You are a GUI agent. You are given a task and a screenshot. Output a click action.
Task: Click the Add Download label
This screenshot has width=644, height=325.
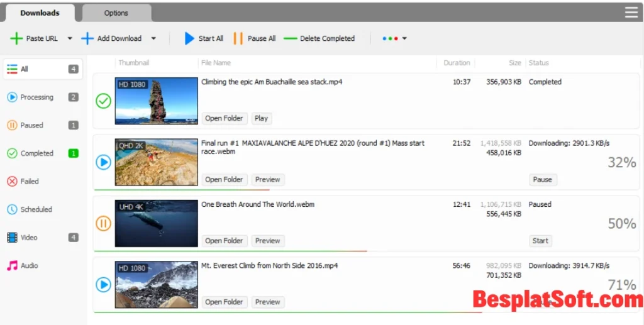[119, 38]
